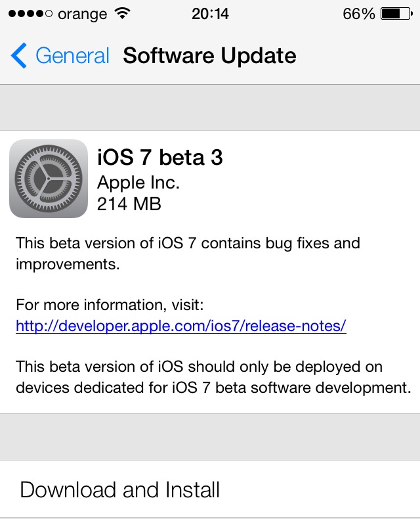Tap the gray spacer above Download and Install
The image size is (420, 519).
(x=210, y=437)
